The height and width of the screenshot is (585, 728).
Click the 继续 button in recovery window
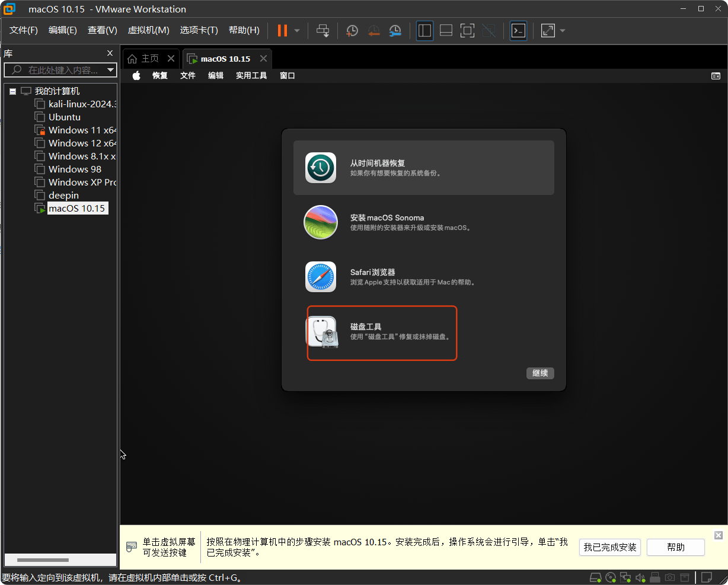(539, 373)
